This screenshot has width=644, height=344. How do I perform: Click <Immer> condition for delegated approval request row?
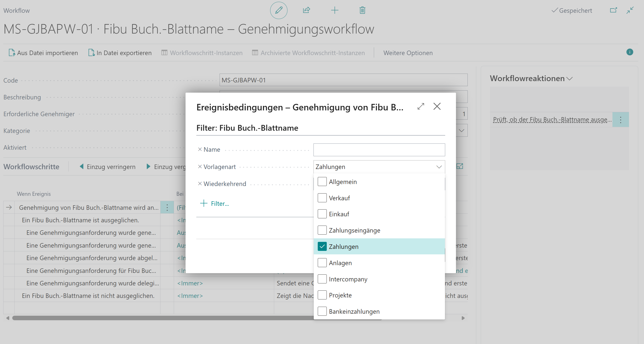pyautogui.click(x=190, y=283)
